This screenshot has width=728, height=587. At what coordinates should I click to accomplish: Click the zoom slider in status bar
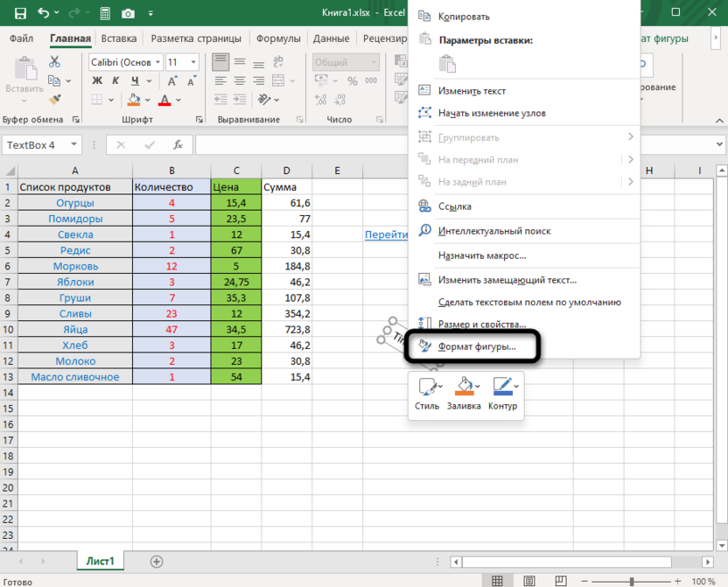click(x=632, y=581)
